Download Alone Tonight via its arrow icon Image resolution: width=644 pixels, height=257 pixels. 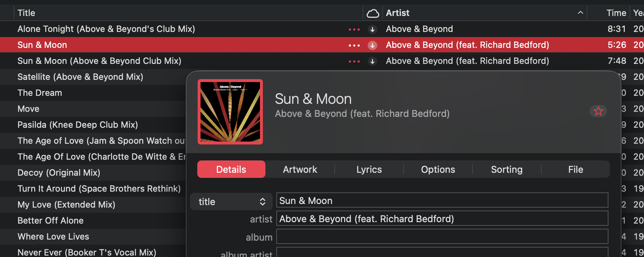click(372, 29)
